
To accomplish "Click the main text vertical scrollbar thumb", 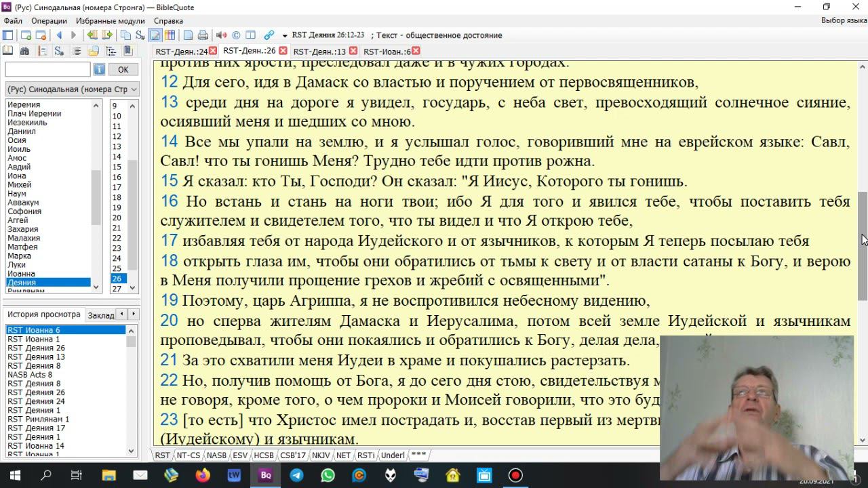I will click(863, 245).
